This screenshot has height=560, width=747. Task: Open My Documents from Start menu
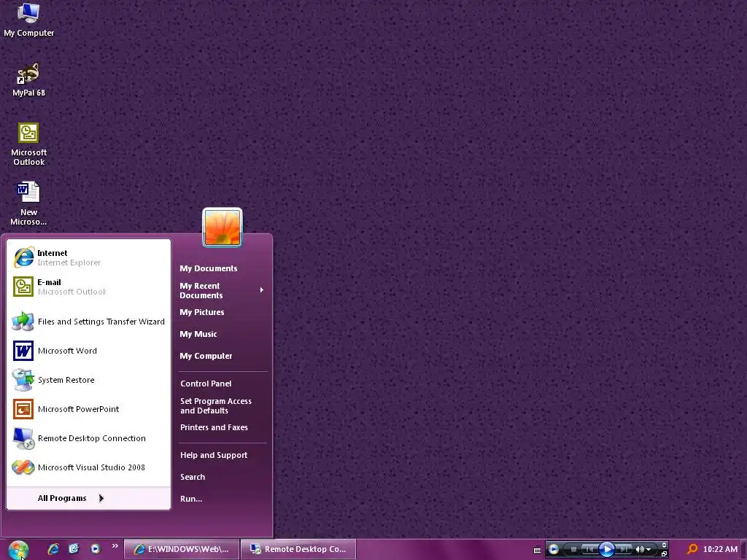(x=208, y=268)
